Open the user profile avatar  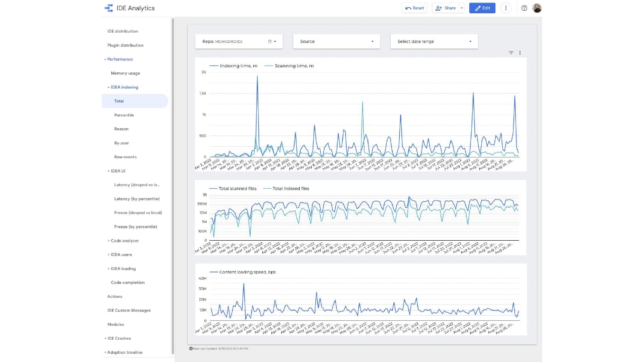pos(537,8)
